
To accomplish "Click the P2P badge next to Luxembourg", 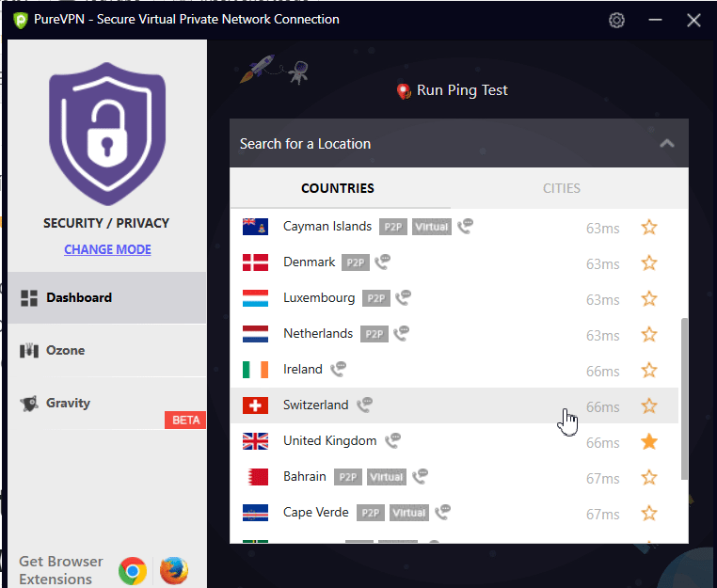I will (376, 298).
